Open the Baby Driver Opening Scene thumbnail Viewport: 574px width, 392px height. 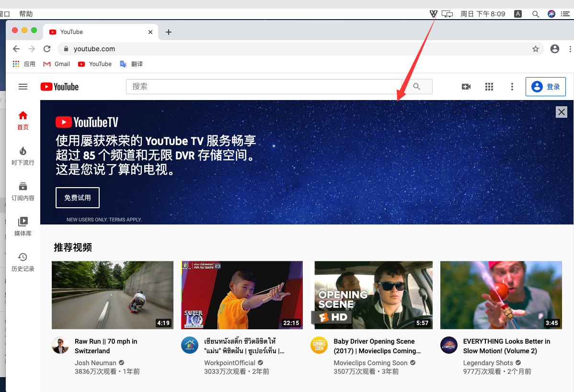[x=371, y=295]
